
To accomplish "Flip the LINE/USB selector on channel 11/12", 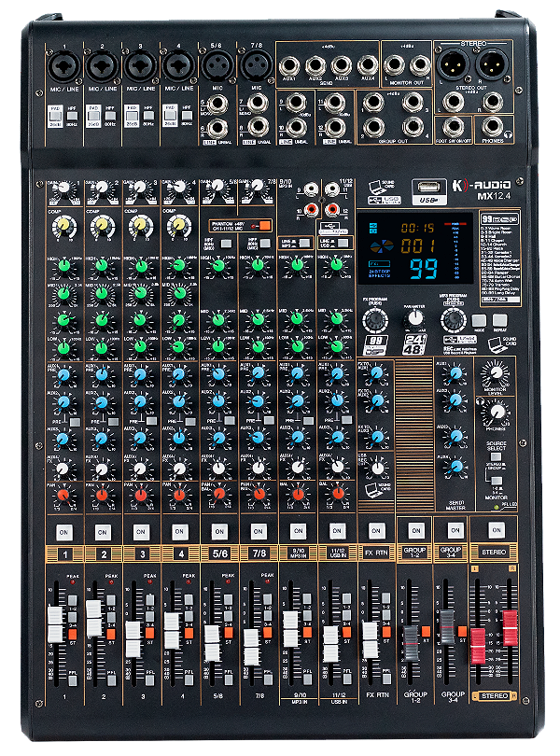I will [343, 243].
